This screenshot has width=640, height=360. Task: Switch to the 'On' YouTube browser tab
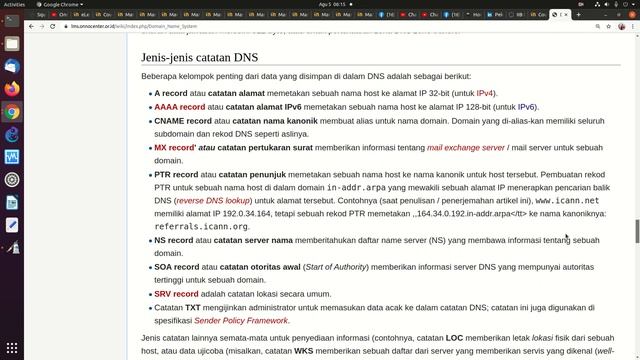[x=60, y=15]
